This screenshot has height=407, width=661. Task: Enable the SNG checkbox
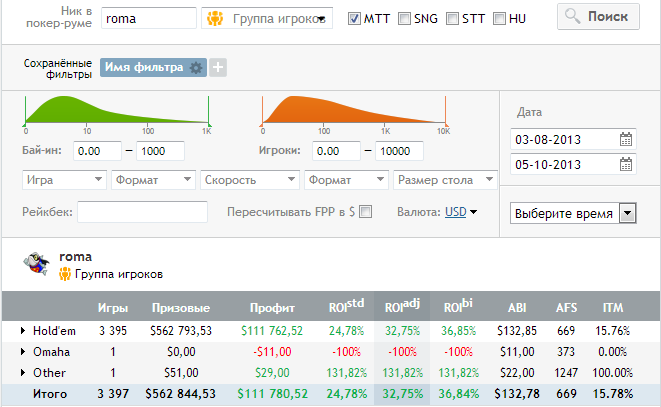tap(404, 18)
